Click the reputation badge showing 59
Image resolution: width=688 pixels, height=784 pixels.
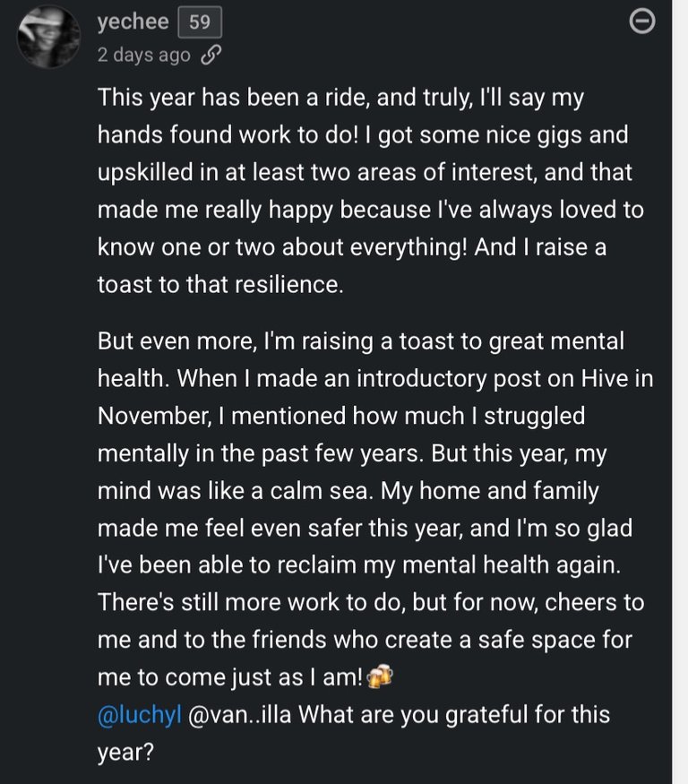199,22
